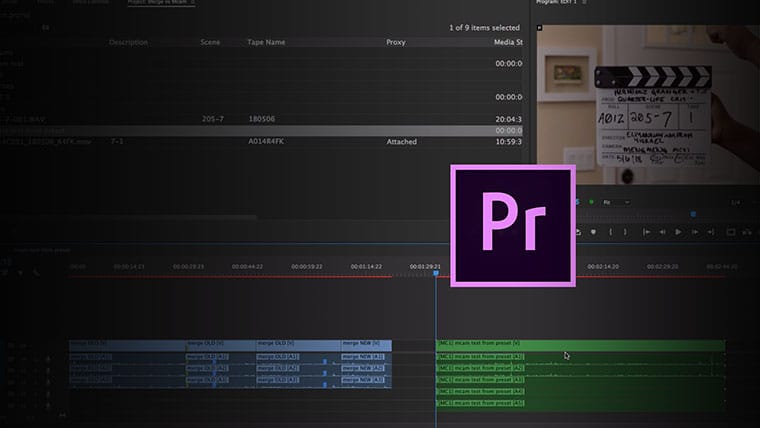This screenshot has width=760, height=428.
Task: Select the MC1 mcam test from preset [V] clip
Action: click(581, 345)
